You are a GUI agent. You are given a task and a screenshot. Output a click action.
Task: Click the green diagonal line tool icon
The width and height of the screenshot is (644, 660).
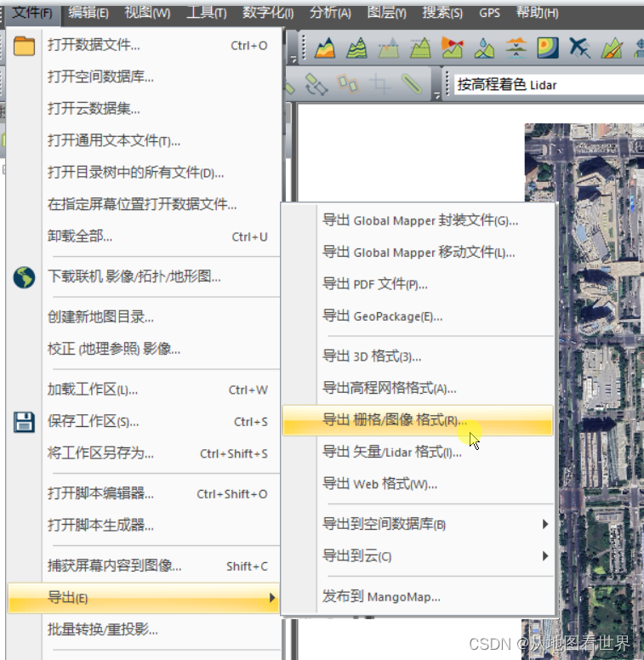(412, 83)
